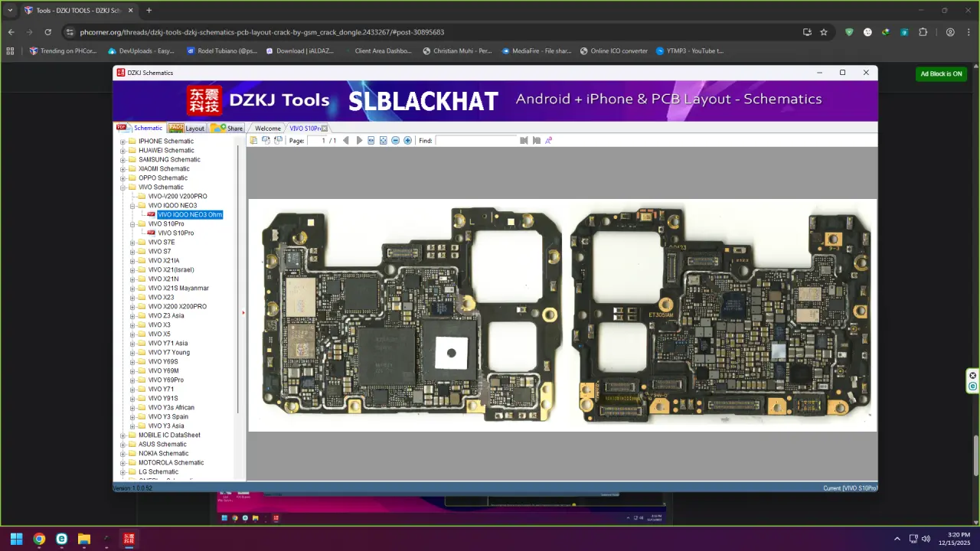Viewport: 980px width, 551px height.
Task: Select MOTOROLA Schematic folder
Action: pos(171,463)
